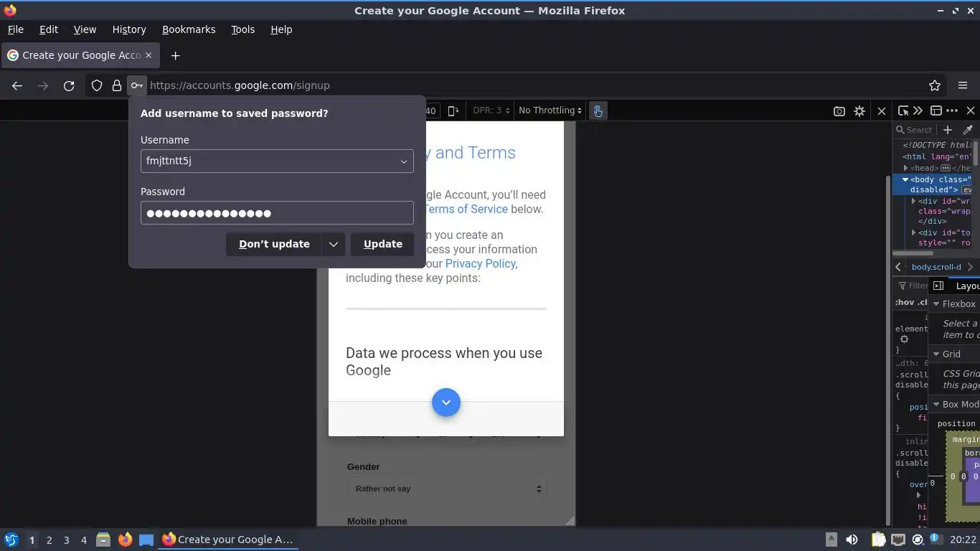
Task: Open the Privacy Policy link
Action: 480,263
